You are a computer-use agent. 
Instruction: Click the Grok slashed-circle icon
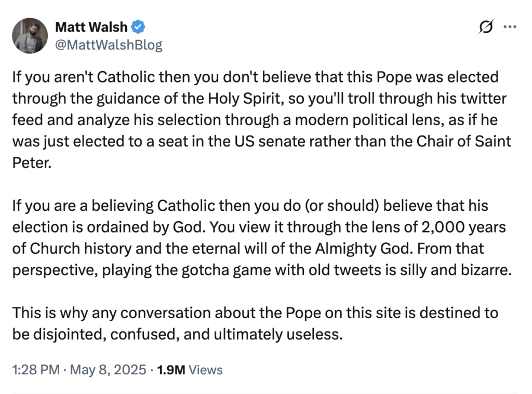485,28
